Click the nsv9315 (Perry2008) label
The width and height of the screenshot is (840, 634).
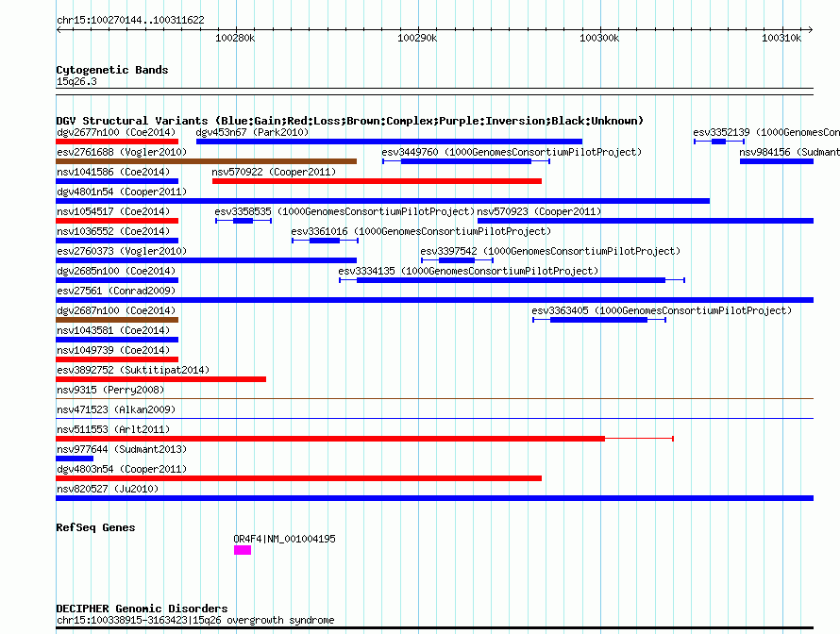click(110, 390)
